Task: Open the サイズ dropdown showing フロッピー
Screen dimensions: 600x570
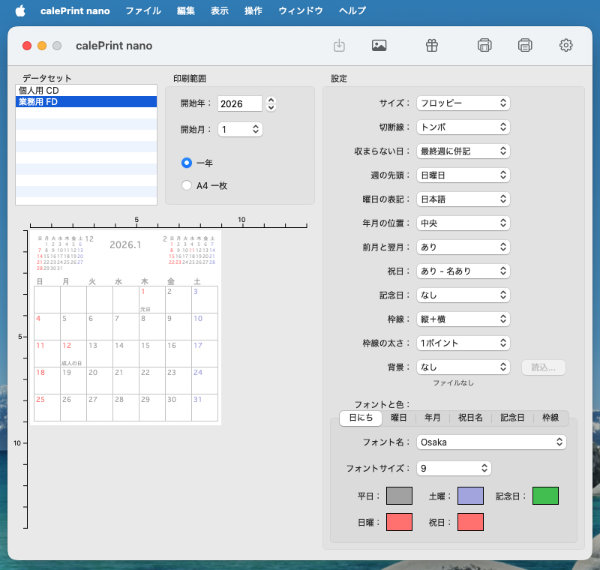Action: tap(462, 103)
